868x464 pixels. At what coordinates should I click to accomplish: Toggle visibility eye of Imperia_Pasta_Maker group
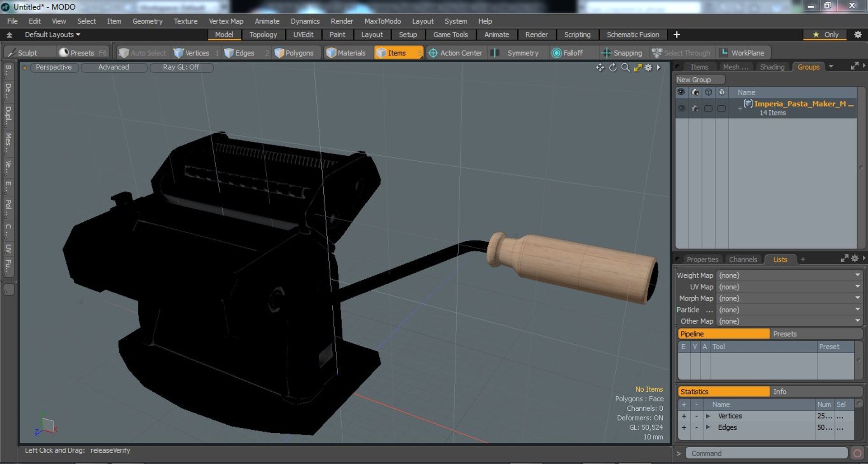(681, 108)
